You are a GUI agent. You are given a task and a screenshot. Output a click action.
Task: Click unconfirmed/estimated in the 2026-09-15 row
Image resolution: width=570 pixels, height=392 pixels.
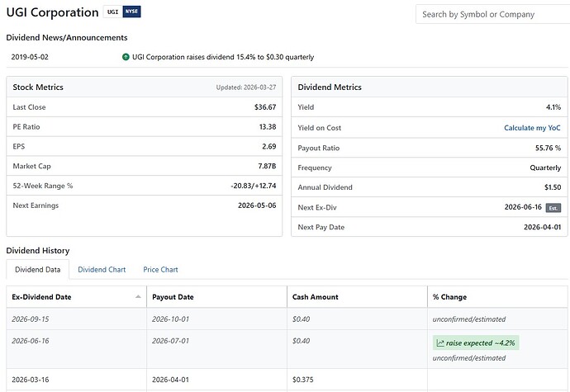click(469, 319)
